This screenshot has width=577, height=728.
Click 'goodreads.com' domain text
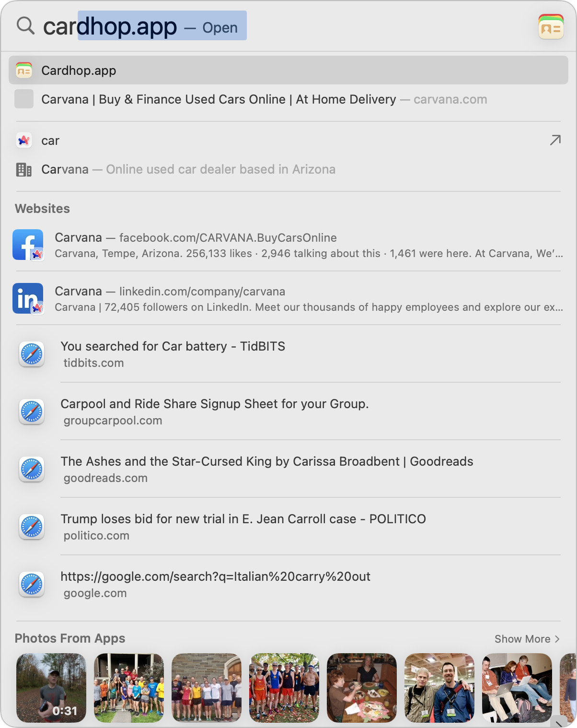tap(105, 478)
